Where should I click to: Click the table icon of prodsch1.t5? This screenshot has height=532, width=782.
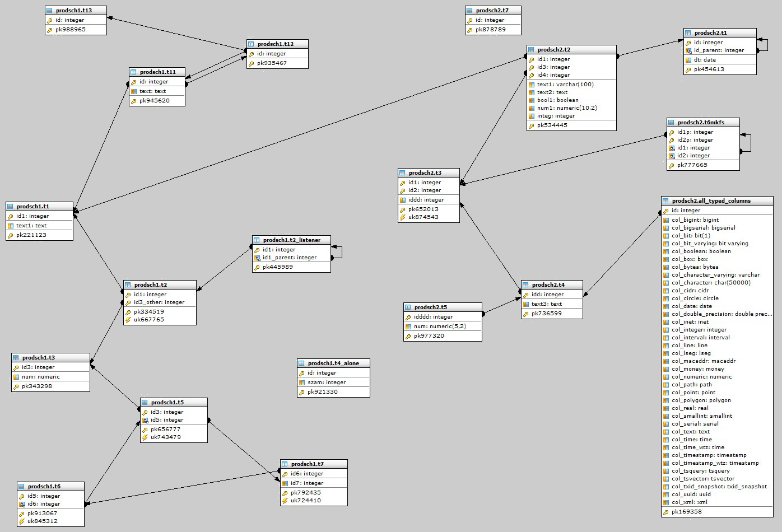(145, 403)
